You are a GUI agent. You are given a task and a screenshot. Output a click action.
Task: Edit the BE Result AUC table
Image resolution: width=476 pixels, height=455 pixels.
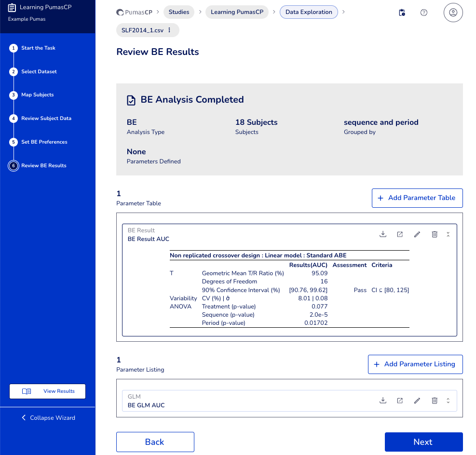pyautogui.click(x=417, y=234)
